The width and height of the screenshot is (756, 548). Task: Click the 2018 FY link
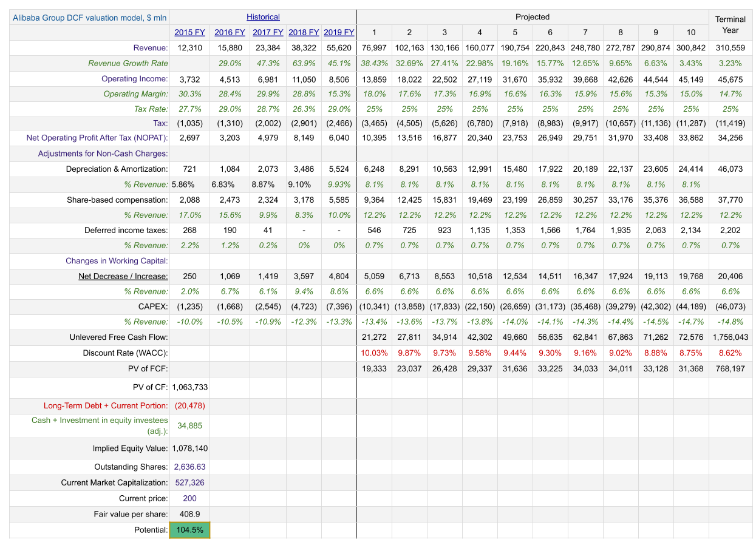304,32
